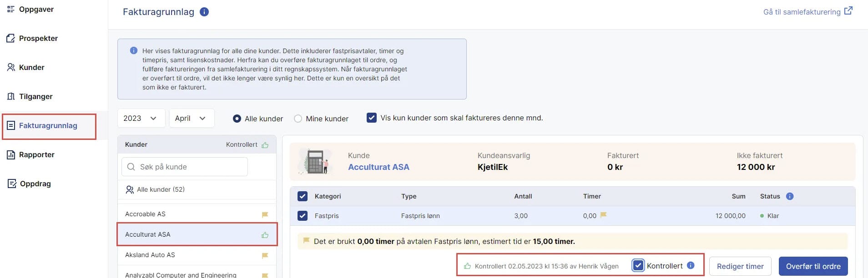Click the flag icon next to Timer value

[603, 215]
